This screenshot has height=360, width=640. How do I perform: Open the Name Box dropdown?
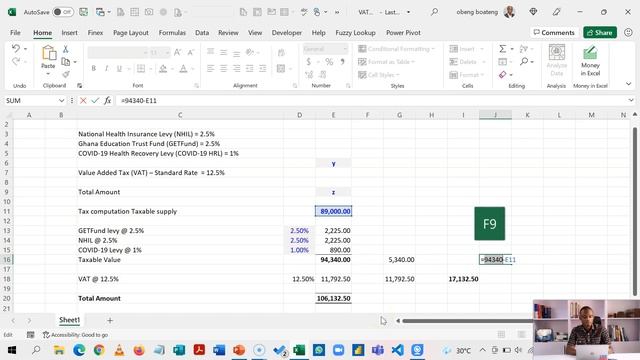pyautogui.click(x=61, y=100)
